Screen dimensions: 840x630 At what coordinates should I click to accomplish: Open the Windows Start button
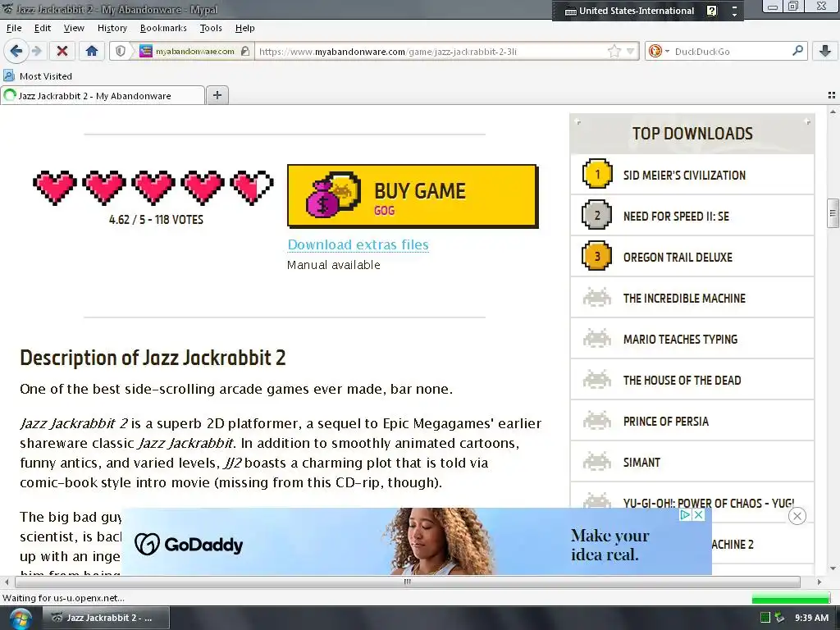coord(21,619)
